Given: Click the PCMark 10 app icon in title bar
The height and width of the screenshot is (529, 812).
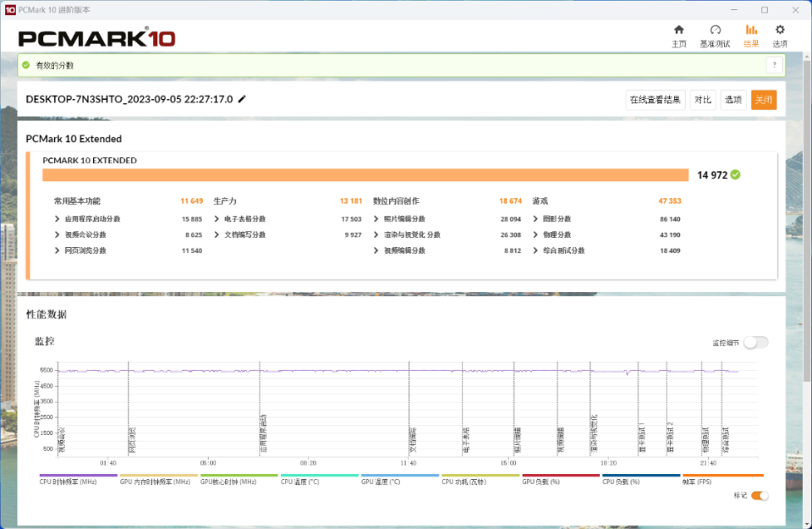Looking at the screenshot, I should point(10,10).
